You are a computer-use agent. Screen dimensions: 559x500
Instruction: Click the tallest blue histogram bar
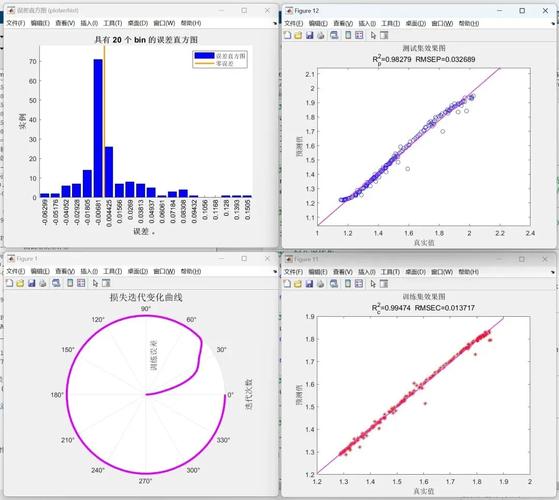[x=98, y=128]
